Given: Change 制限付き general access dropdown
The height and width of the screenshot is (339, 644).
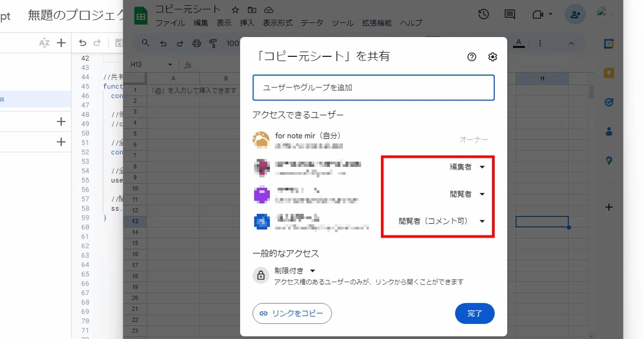Looking at the screenshot, I should tap(295, 270).
